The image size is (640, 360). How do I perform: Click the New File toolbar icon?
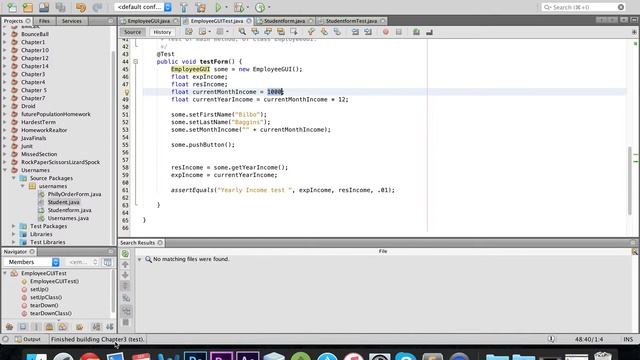pos(12,7)
